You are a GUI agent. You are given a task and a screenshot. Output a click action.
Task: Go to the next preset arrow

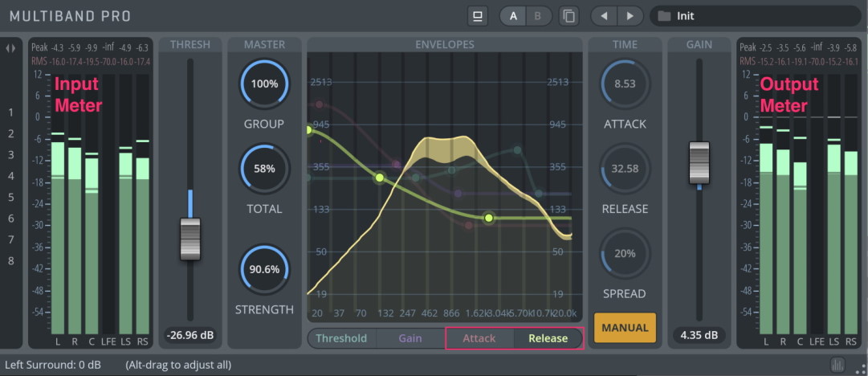[630, 16]
